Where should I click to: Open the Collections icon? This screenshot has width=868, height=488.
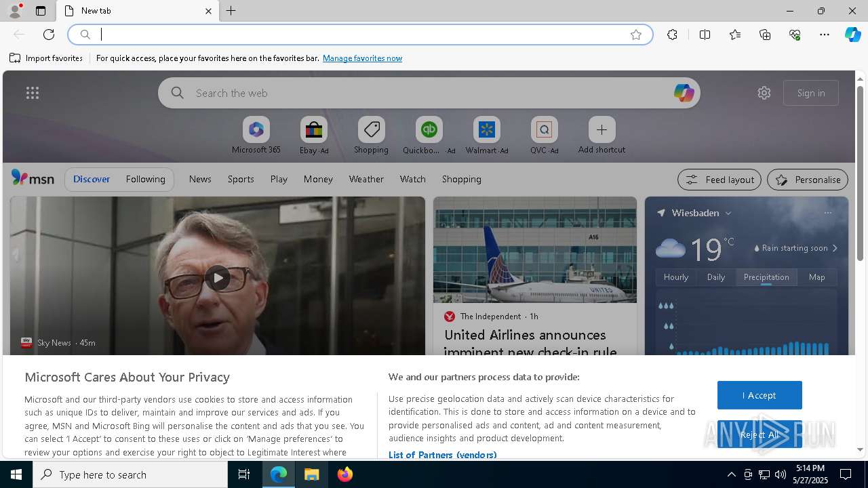[x=765, y=35]
